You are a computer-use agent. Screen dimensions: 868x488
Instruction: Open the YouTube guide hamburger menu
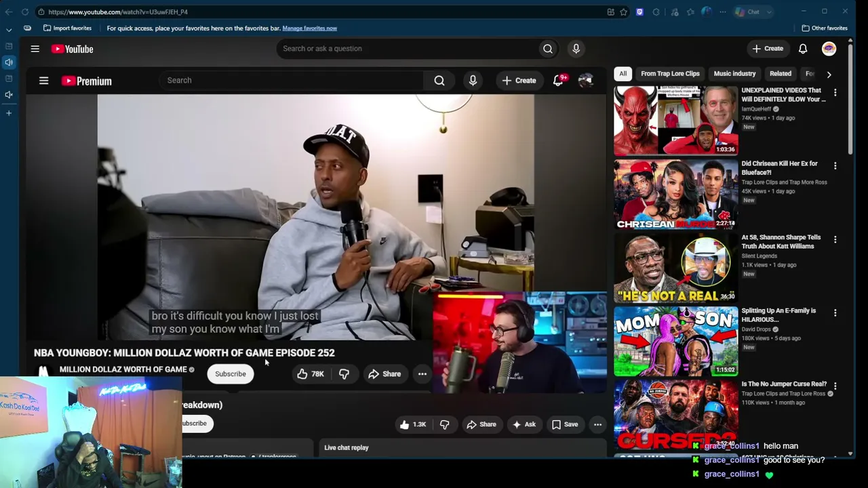pyautogui.click(x=35, y=49)
